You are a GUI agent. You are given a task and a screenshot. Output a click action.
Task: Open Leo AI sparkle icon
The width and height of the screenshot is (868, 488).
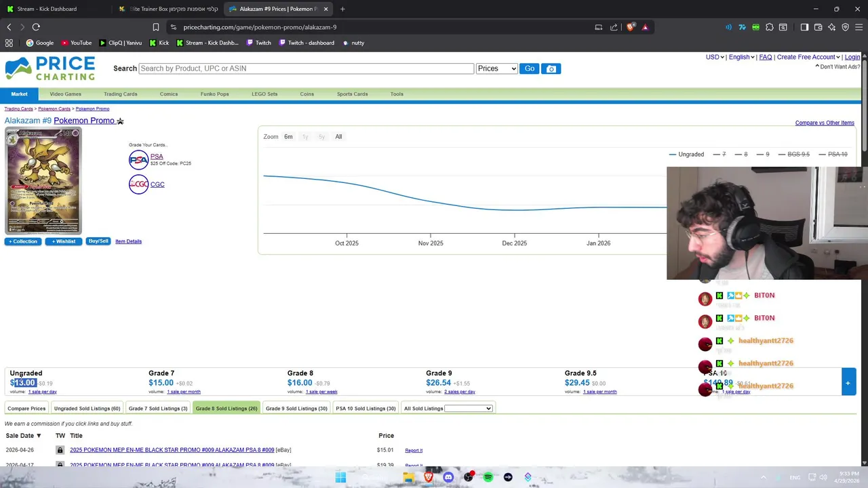(831, 27)
